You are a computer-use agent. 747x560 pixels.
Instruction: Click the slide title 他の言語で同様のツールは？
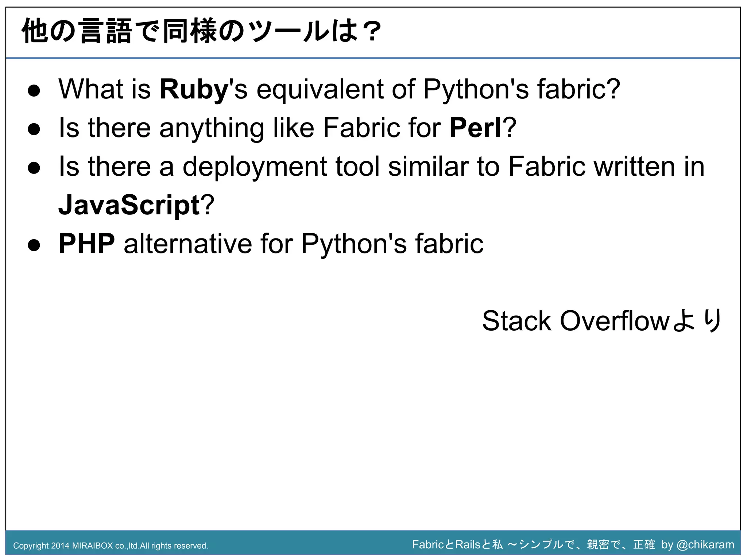click(x=202, y=31)
